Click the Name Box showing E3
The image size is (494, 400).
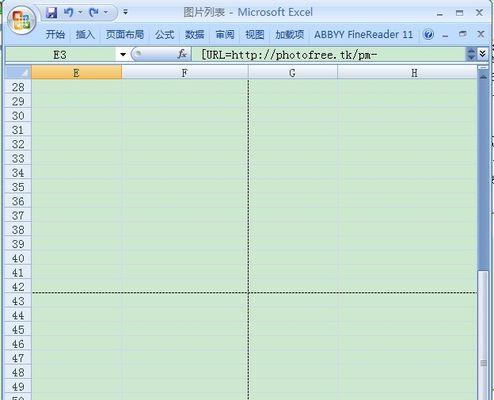(61, 54)
